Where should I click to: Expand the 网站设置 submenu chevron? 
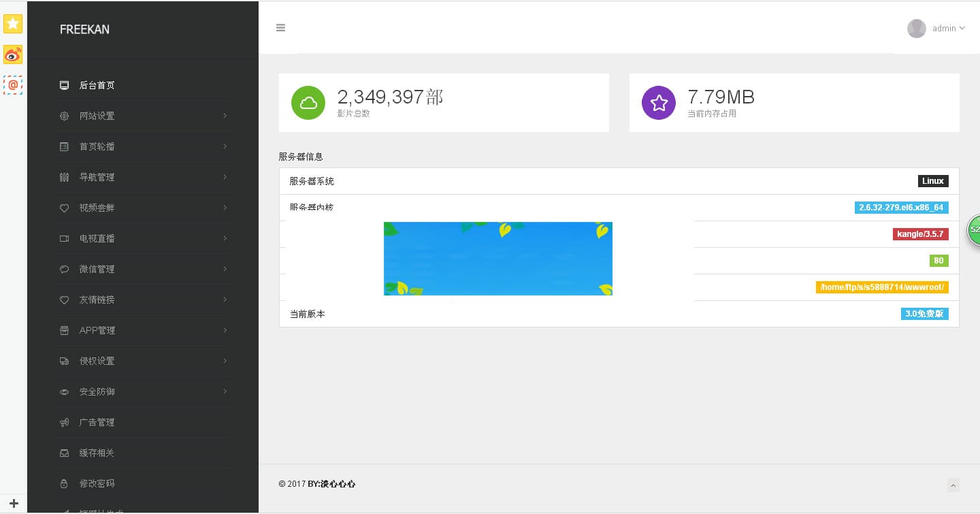(225, 116)
